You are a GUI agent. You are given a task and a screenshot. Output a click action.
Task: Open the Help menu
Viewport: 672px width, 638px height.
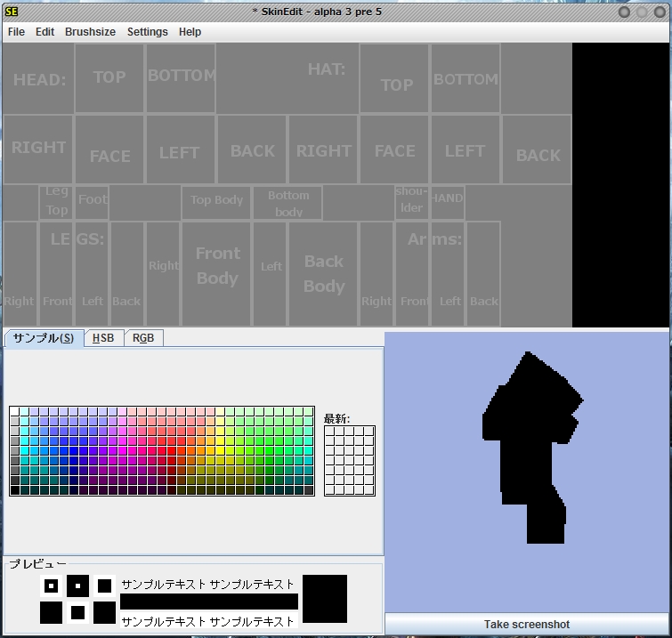coord(190,32)
